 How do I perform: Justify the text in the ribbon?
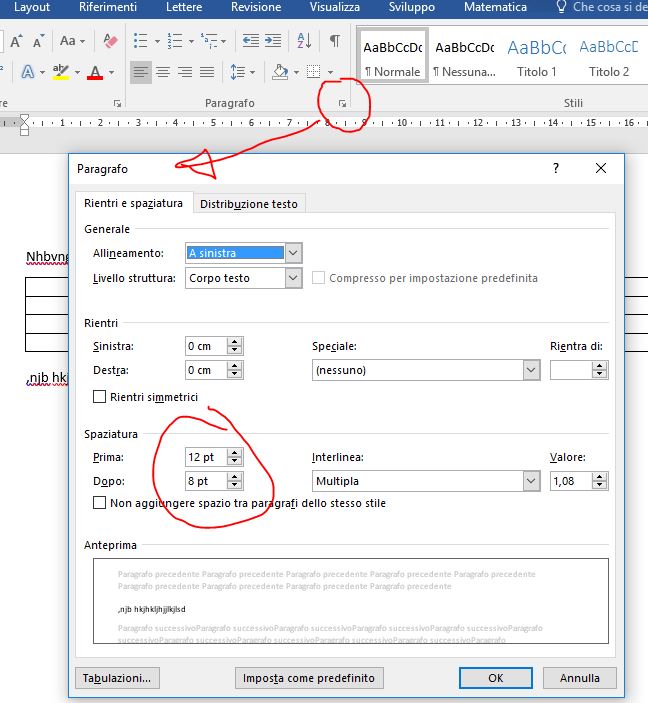(x=207, y=72)
